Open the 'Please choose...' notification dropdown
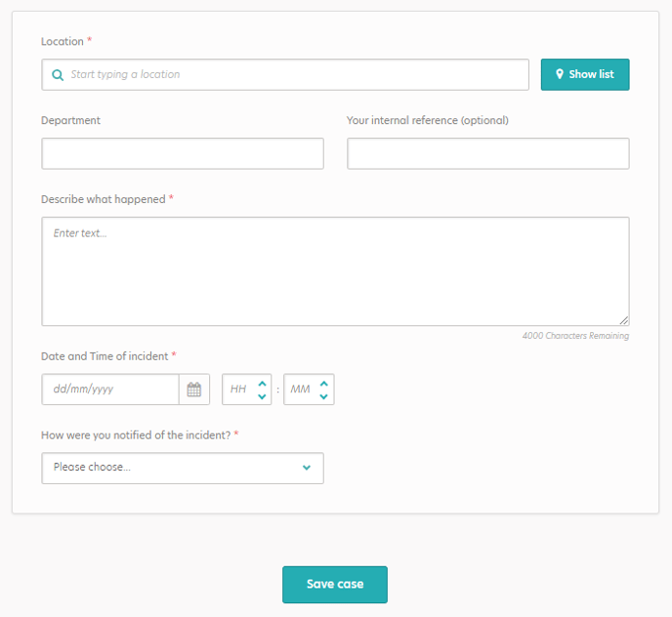The width and height of the screenshot is (672, 617). click(183, 468)
